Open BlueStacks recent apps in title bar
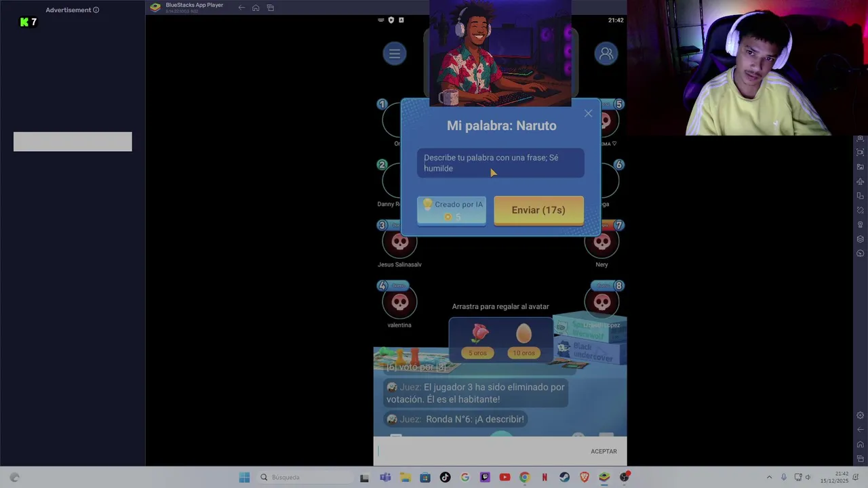Image resolution: width=868 pixels, height=488 pixels. click(x=271, y=7)
